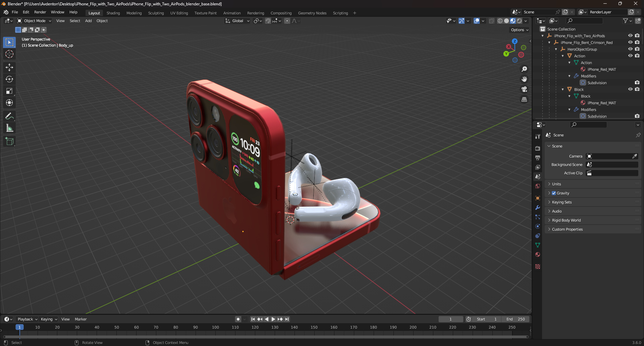Expand the Audio panel
The height and width of the screenshot is (346, 644).
[x=593, y=211]
